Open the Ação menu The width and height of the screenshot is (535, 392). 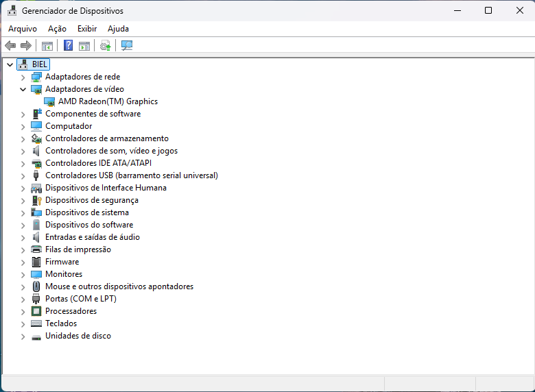click(x=57, y=29)
